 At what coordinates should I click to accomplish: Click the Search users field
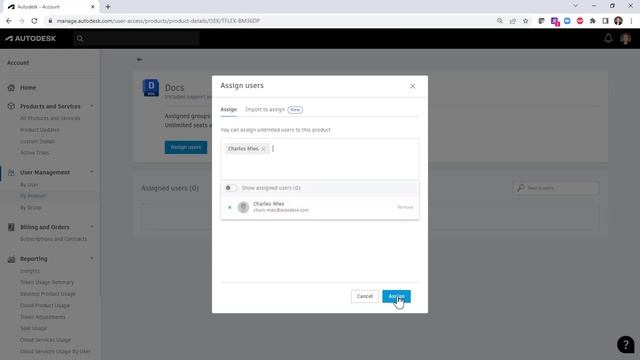point(556,188)
